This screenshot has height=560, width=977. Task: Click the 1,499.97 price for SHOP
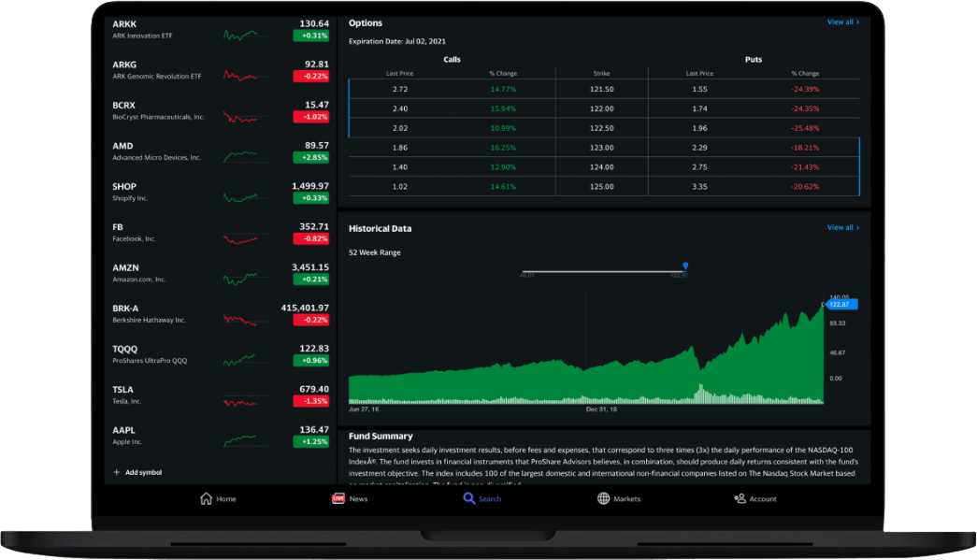pos(310,186)
